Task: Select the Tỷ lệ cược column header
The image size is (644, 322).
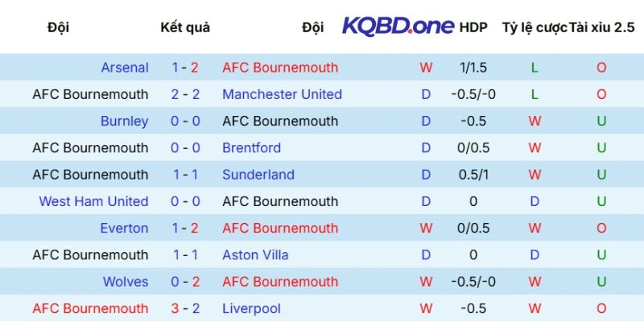Action: click(x=535, y=27)
